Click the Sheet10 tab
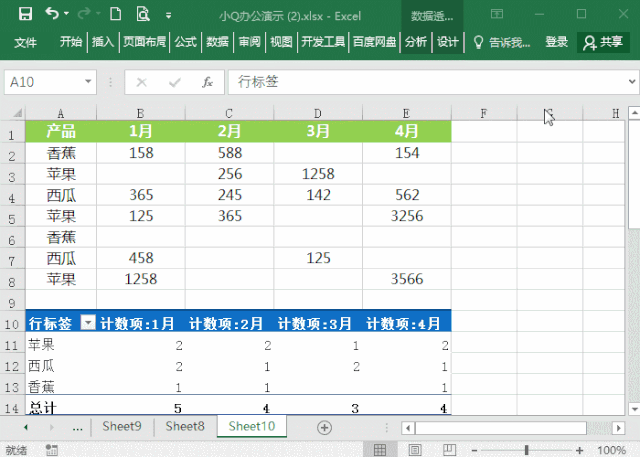640x457 pixels. coord(252,426)
